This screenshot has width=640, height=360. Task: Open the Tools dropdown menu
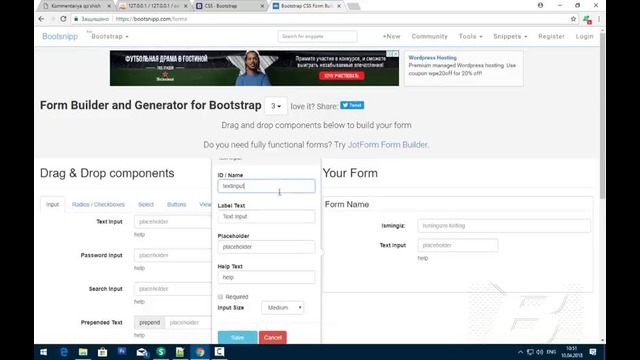pyautogui.click(x=471, y=36)
